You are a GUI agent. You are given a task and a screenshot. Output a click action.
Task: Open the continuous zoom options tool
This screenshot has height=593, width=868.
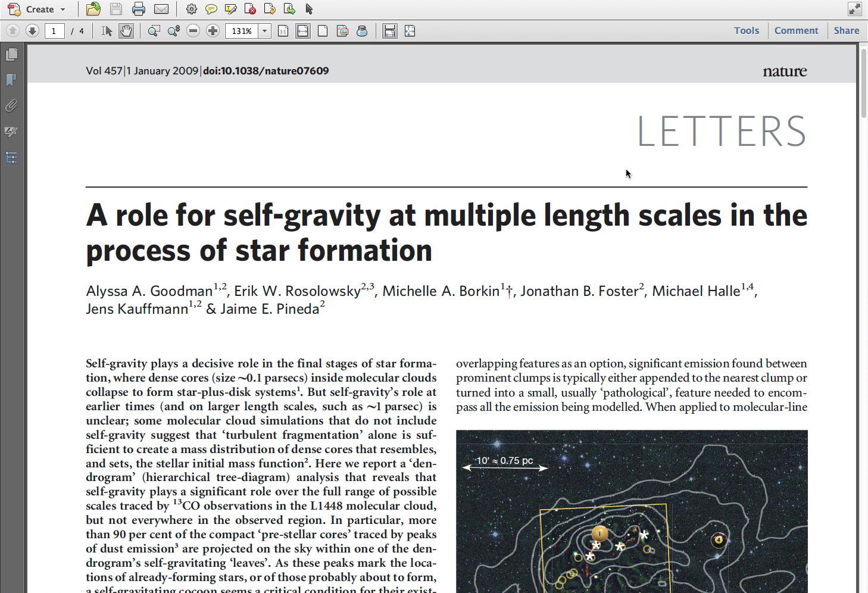point(174,31)
